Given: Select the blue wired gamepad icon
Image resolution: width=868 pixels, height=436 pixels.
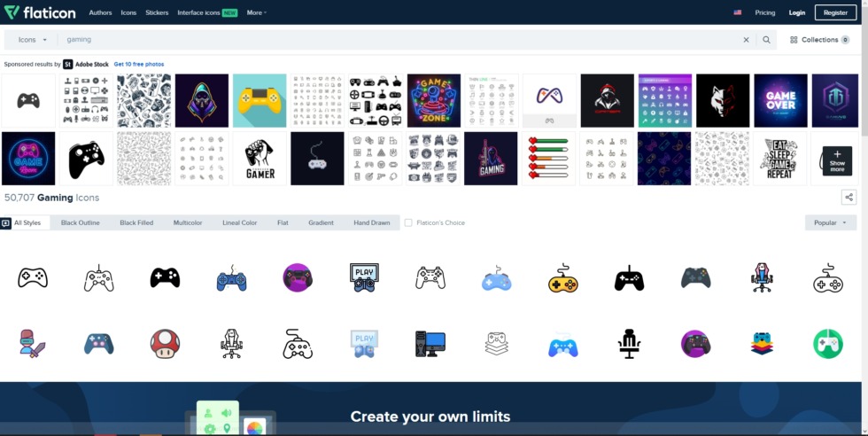Looking at the screenshot, I should point(231,277).
